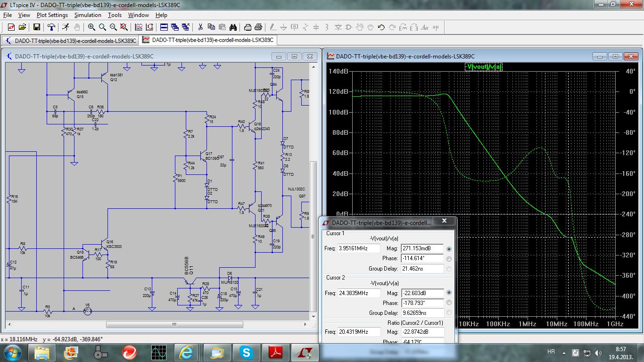Viewport: 644px width, 362px height.
Task: Close the cursor readout dialog
Action: [444, 221]
